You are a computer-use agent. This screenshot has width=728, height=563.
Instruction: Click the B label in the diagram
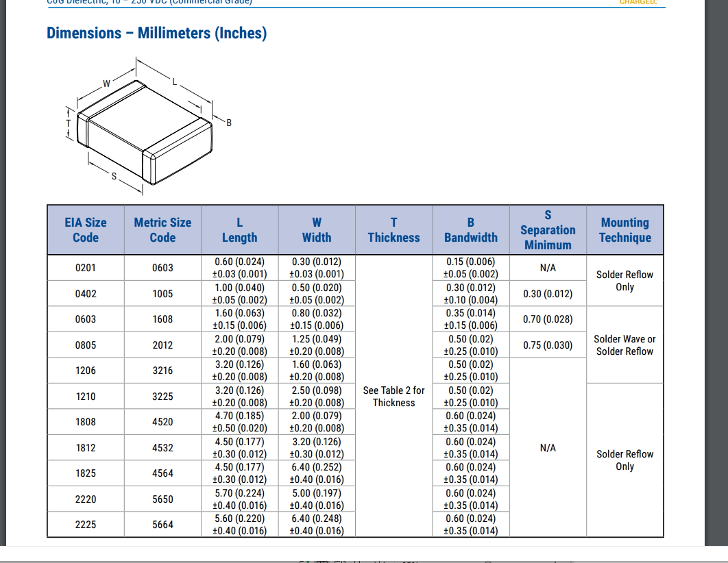click(229, 123)
